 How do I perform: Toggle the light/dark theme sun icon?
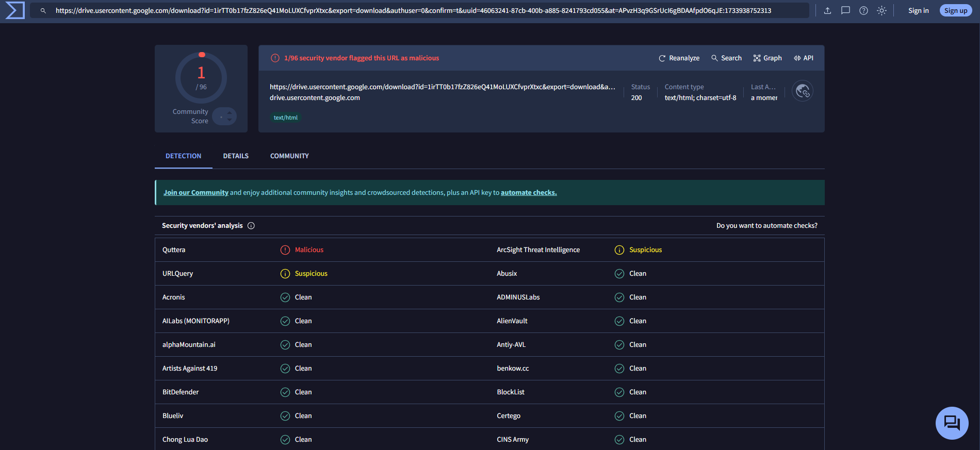coord(881,10)
